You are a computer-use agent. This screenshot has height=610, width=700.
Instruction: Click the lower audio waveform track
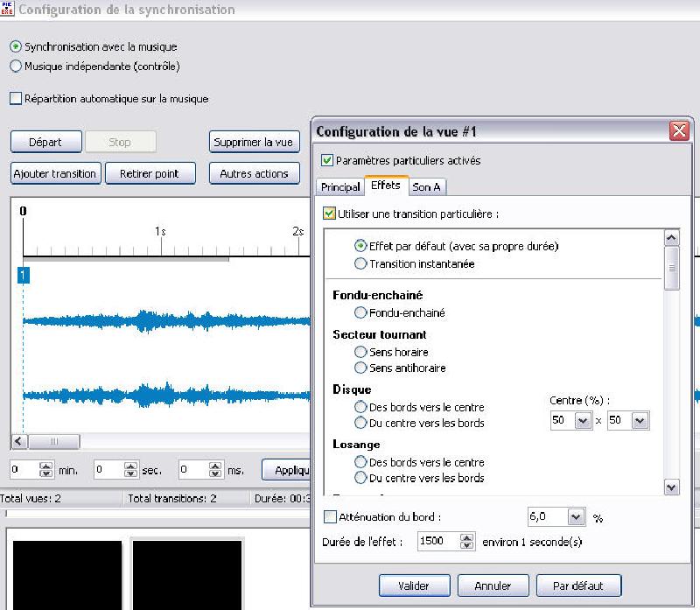166,395
